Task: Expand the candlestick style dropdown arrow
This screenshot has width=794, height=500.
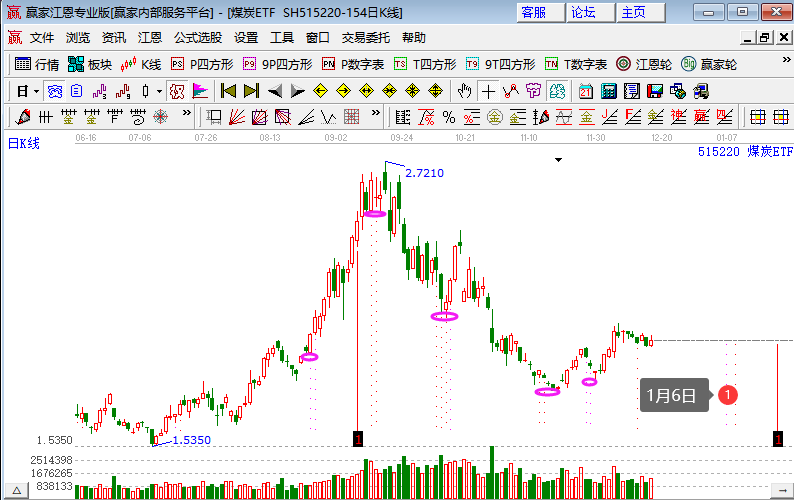Action: tap(159, 92)
